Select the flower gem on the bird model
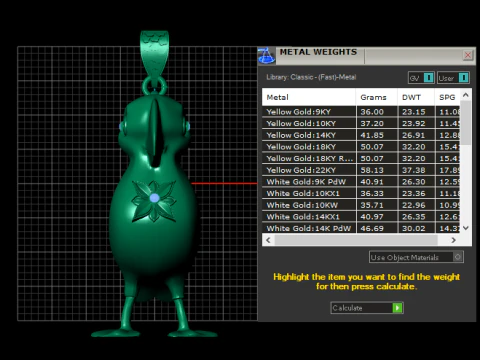The height and width of the screenshot is (360, 480). [x=154, y=198]
